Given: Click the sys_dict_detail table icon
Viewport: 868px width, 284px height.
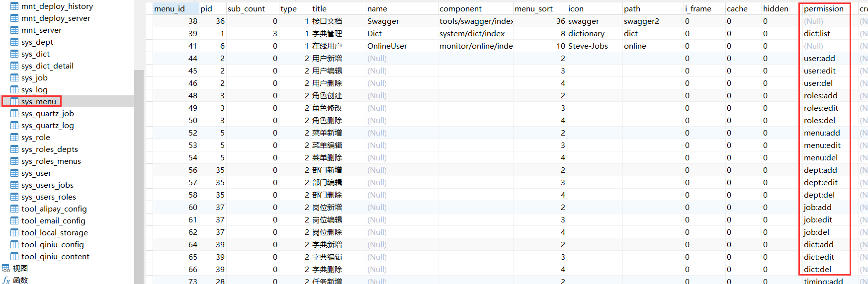Looking at the screenshot, I should pos(14,66).
